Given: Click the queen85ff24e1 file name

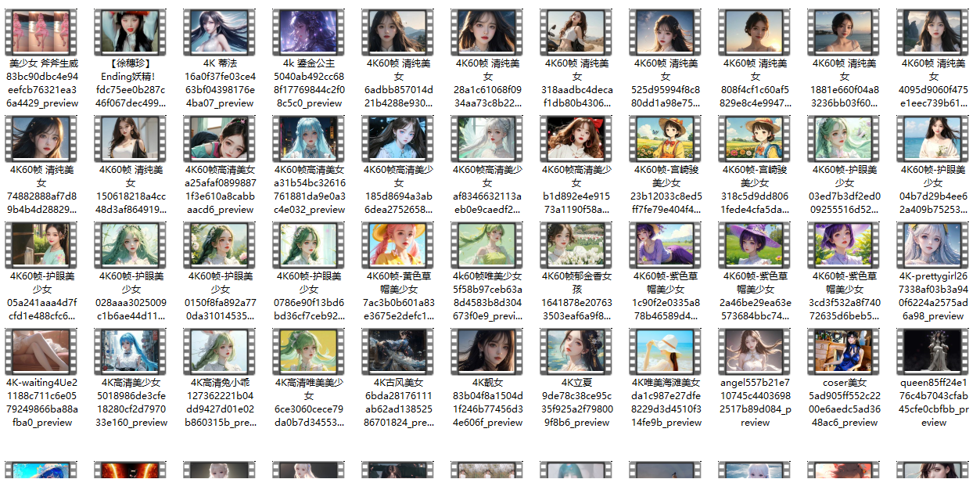Looking at the screenshot, I should point(934,402).
